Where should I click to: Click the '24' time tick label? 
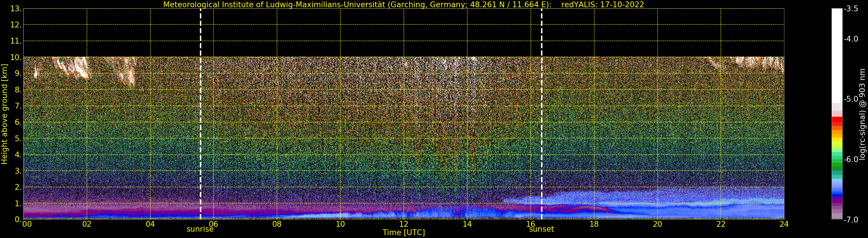[784, 224]
